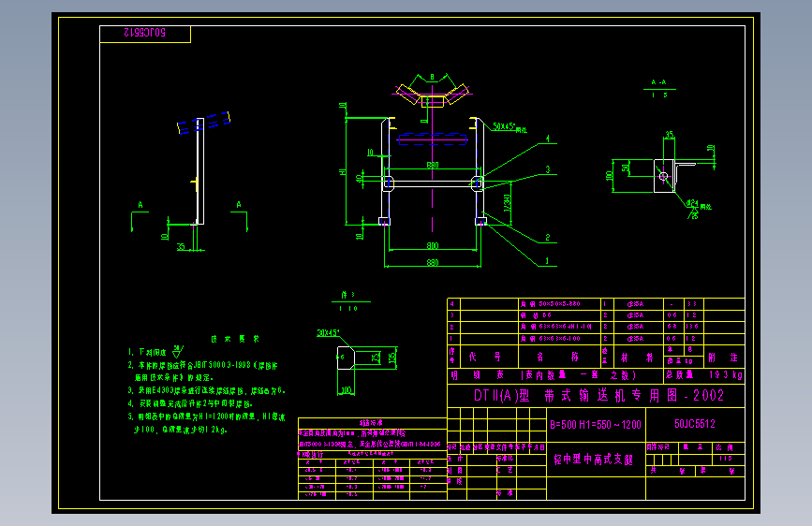Select technical note 3 mentioning E4303

coord(207,390)
